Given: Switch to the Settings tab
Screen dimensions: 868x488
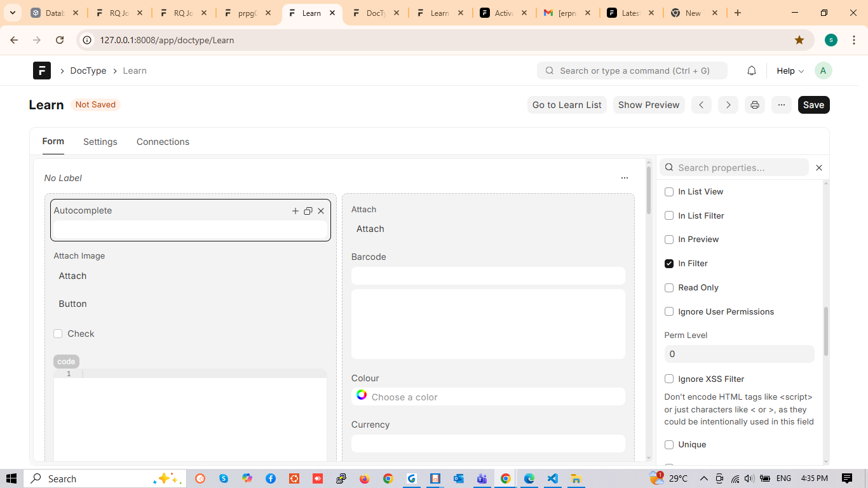Looking at the screenshot, I should point(100,142).
